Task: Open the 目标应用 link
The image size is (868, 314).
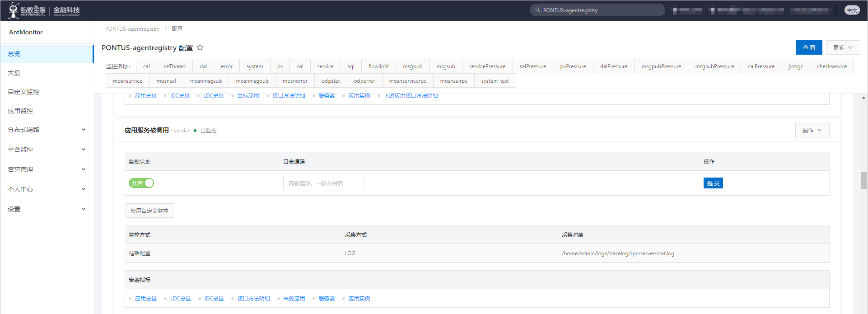Action: click(x=248, y=96)
